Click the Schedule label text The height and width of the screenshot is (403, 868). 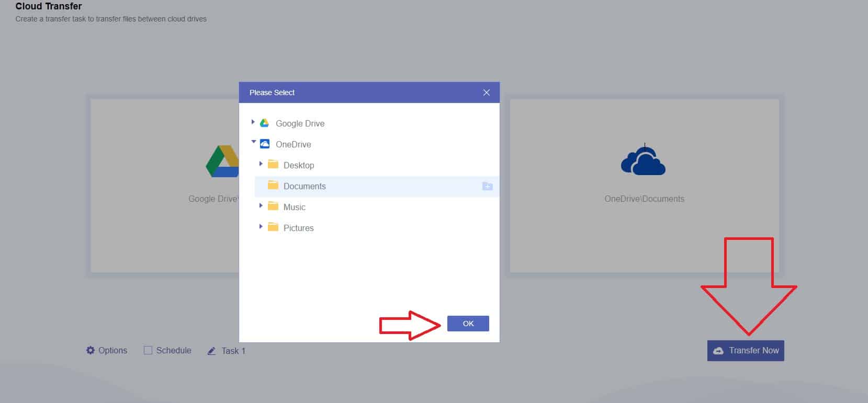tap(174, 350)
